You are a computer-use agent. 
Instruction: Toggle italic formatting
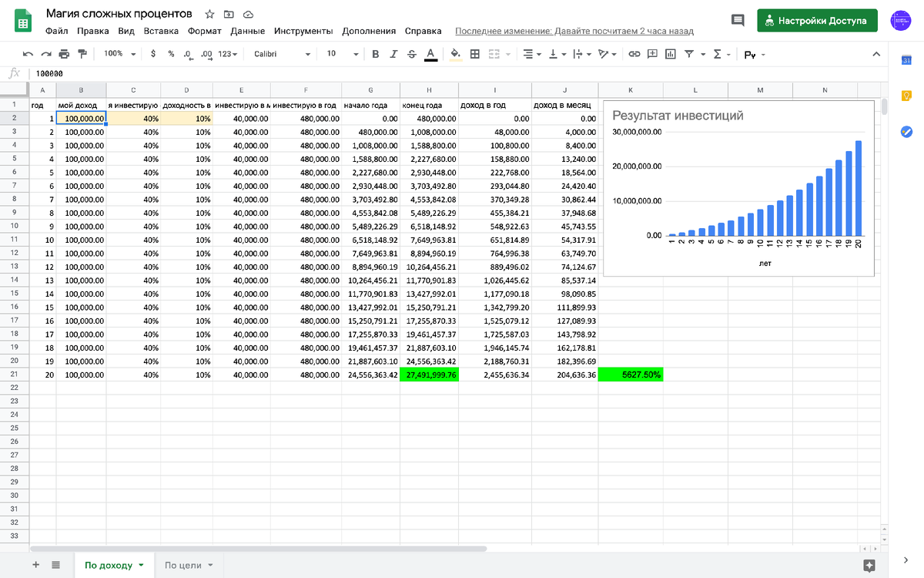393,54
